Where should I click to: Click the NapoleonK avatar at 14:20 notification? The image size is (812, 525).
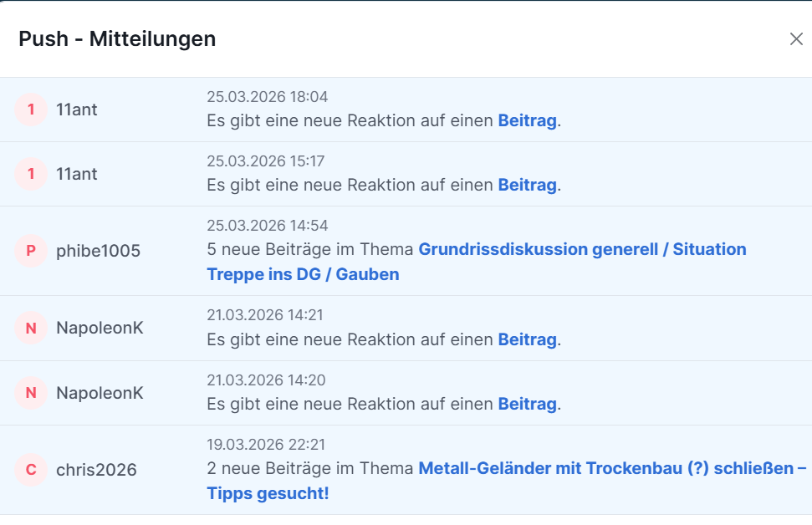pos(31,393)
